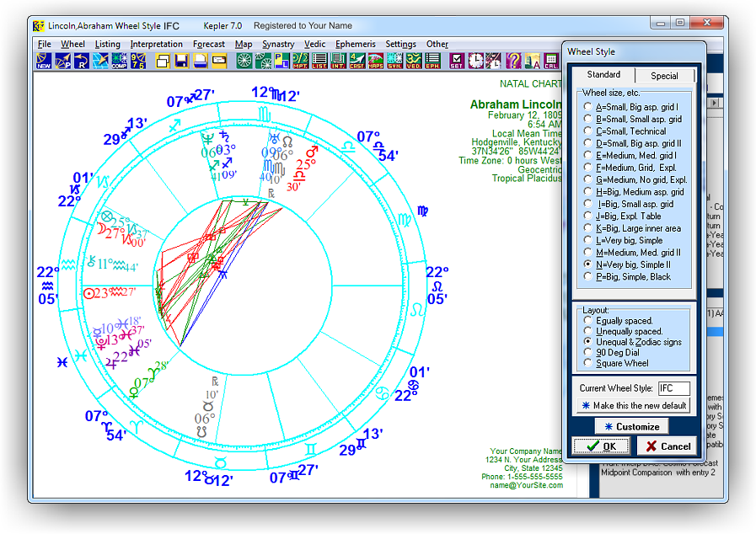Screen dimensions: 756x534
Task: Click Make this the new default
Action: [633, 405]
